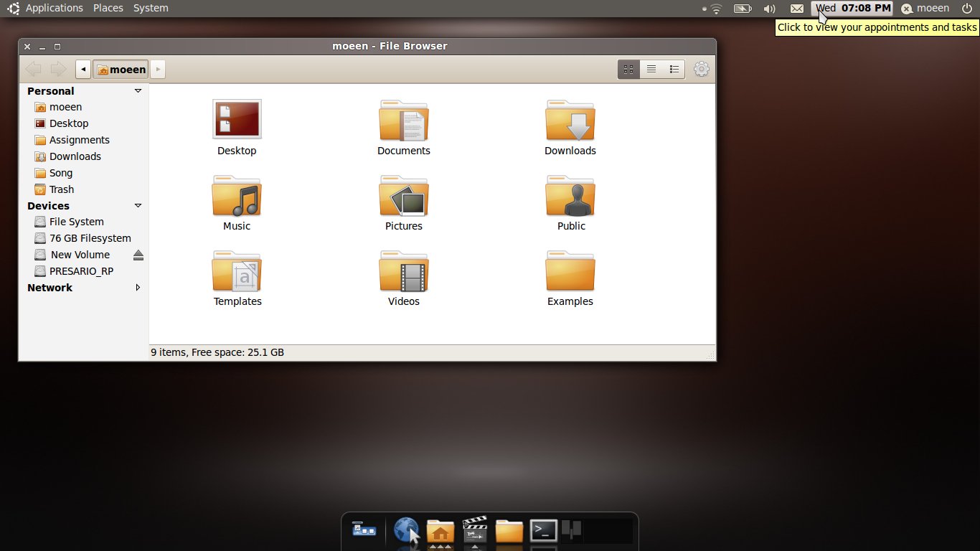
Task: Click the Ubuntu logo in panel
Action: (x=13, y=9)
